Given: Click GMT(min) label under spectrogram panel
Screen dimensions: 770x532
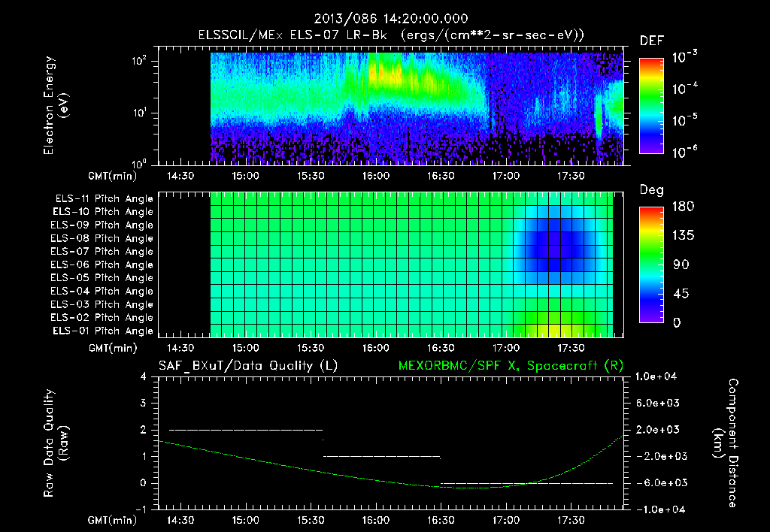Looking at the screenshot, I should click(113, 176).
